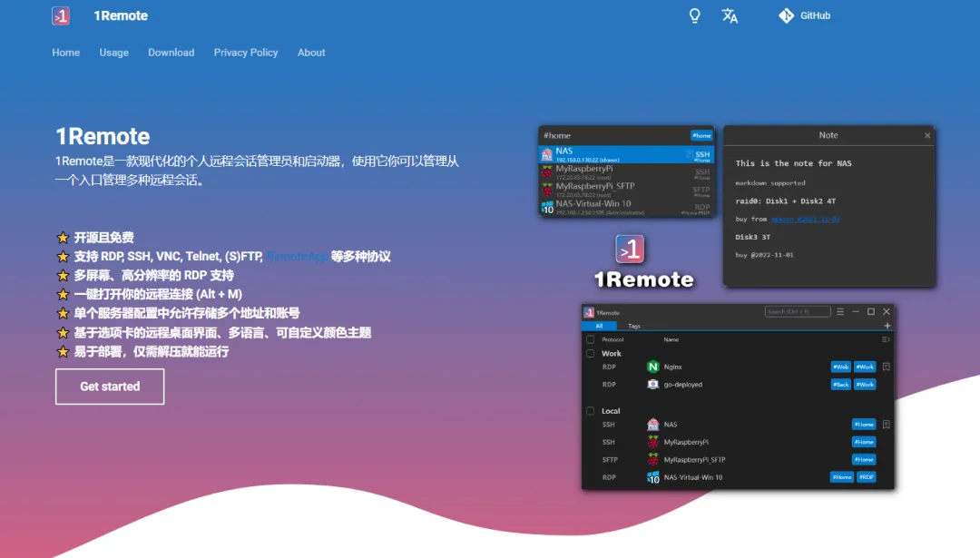Toggle the lightbulb theme switch in header
This screenshot has width=980, height=558.
coord(695,15)
